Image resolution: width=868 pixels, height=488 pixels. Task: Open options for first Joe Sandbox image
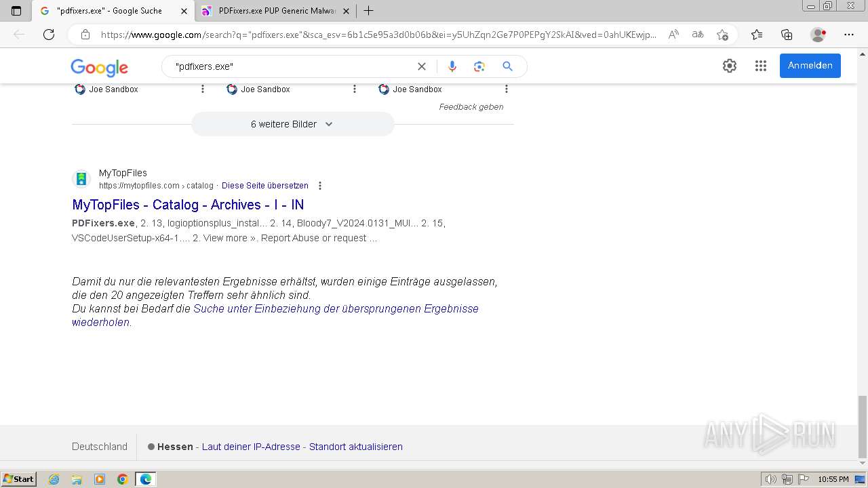tap(202, 89)
